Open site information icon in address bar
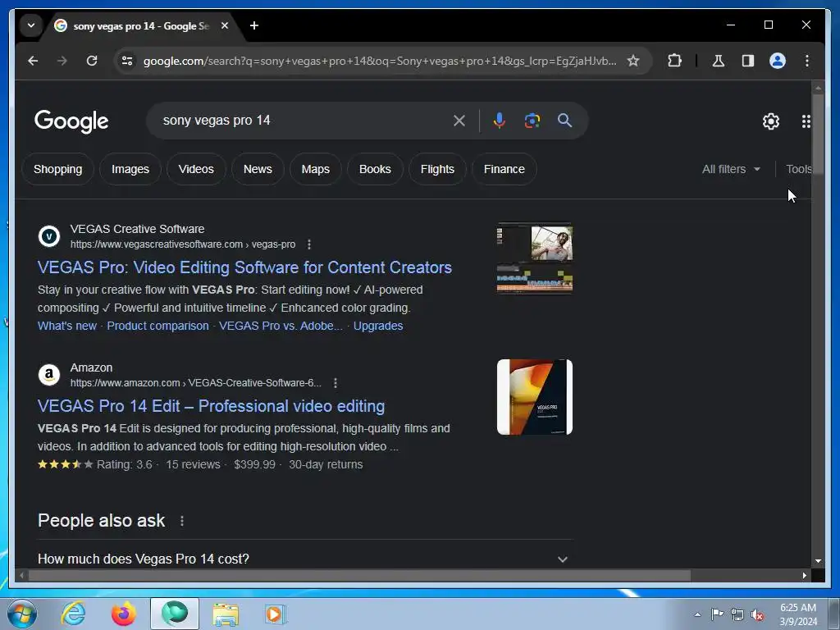This screenshot has height=630, width=840. pyautogui.click(x=127, y=61)
